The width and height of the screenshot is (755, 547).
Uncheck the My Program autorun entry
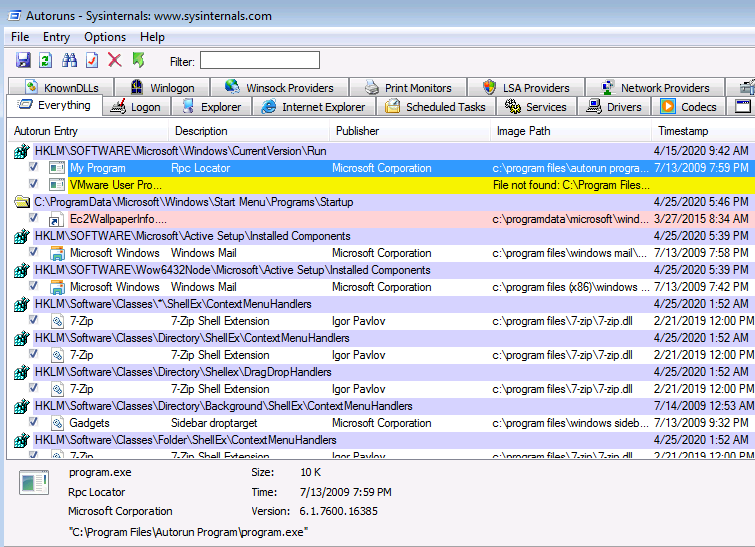tap(34, 168)
